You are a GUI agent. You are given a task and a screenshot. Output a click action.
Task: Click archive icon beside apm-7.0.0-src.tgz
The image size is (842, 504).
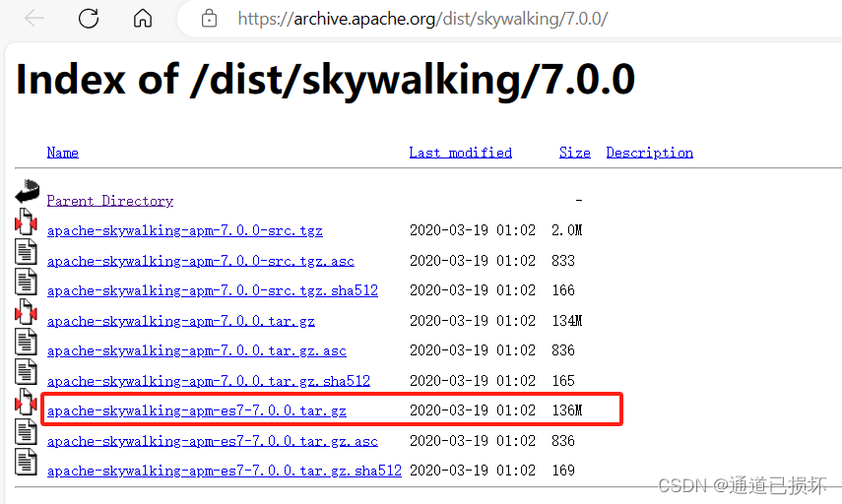click(26, 221)
